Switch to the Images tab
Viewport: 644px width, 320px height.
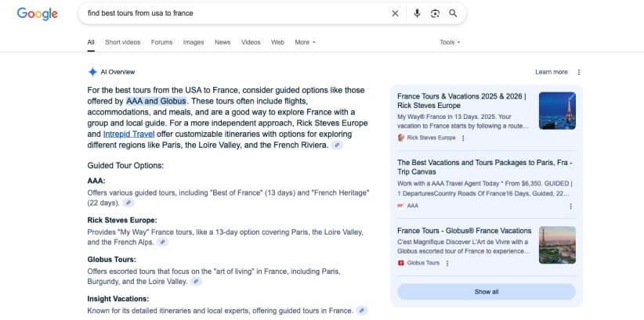click(194, 42)
